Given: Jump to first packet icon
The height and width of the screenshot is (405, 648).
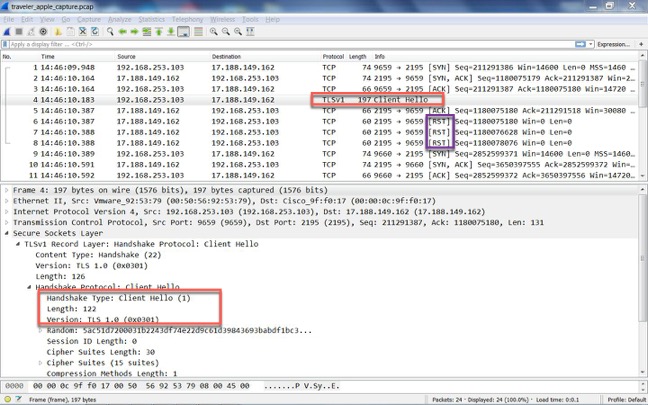Looking at the screenshot, I should pos(159,32).
